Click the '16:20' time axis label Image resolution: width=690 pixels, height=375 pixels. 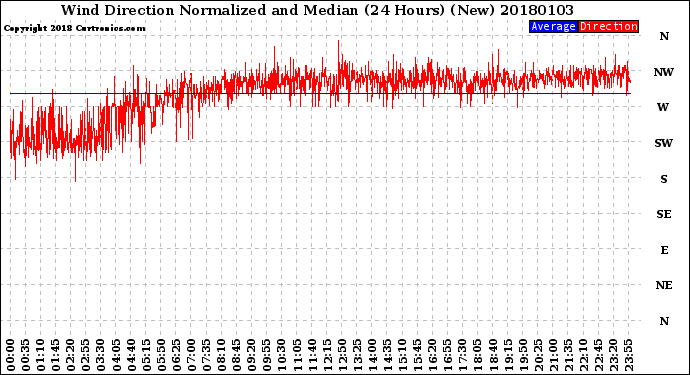(x=432, y=355)
